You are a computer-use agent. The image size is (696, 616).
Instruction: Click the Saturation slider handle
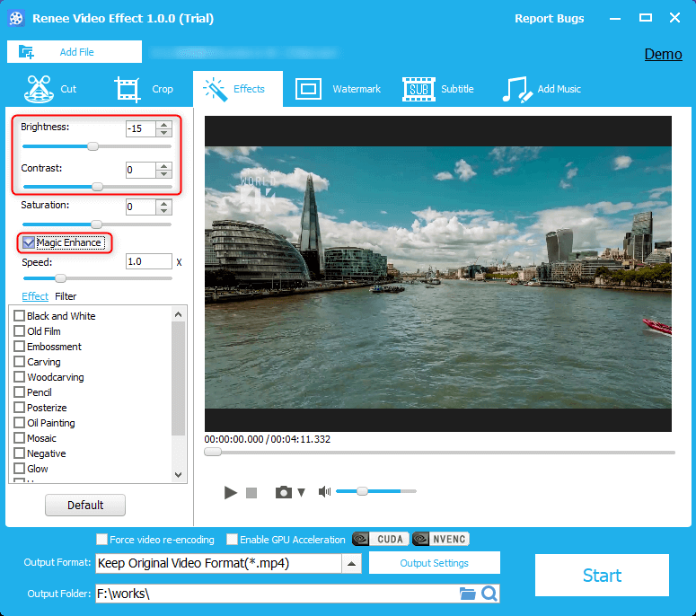point(97,224)
